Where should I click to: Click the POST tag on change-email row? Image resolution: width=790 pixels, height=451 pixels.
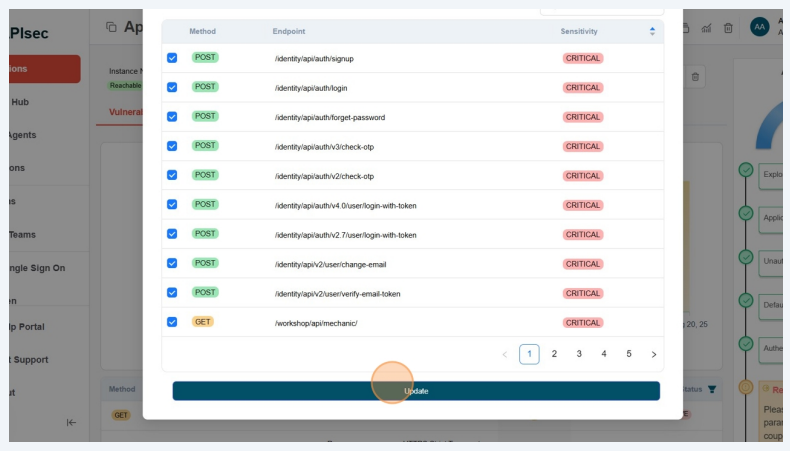point(205,264)
